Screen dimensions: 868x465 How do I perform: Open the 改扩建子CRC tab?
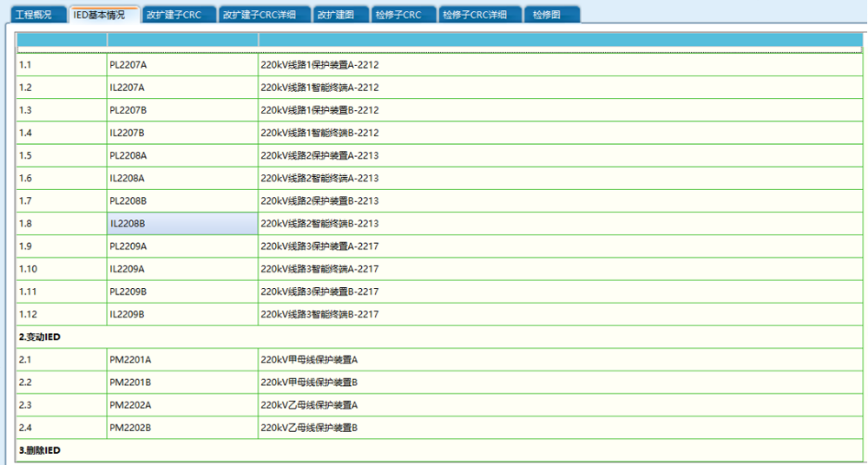tap(174, 15)
